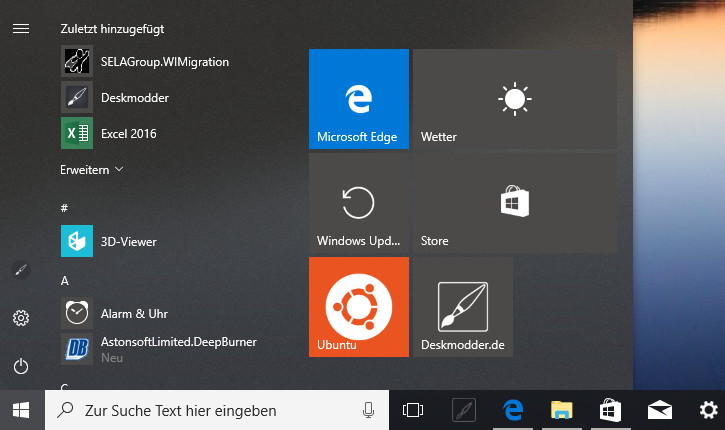
Task: Click the A letter group header
Action: (x=65, y=281)
